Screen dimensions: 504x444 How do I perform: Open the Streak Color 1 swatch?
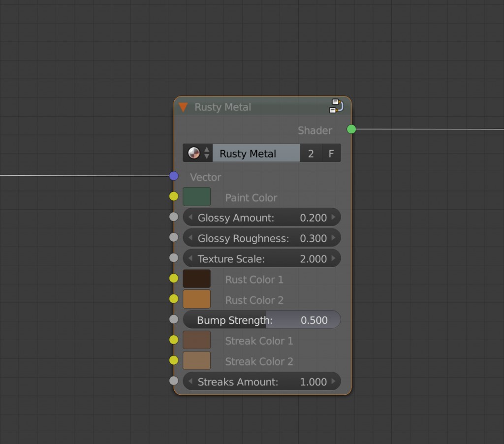[196, 340]
